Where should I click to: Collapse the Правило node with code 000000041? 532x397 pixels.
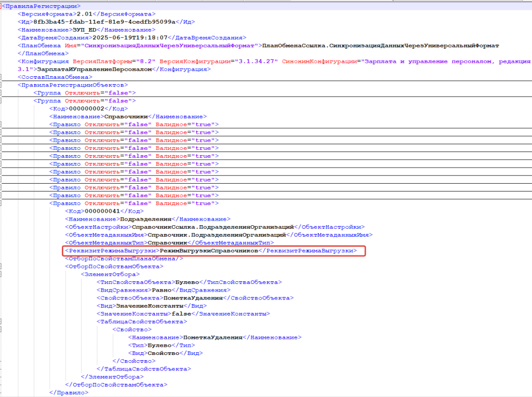[2, 203]
